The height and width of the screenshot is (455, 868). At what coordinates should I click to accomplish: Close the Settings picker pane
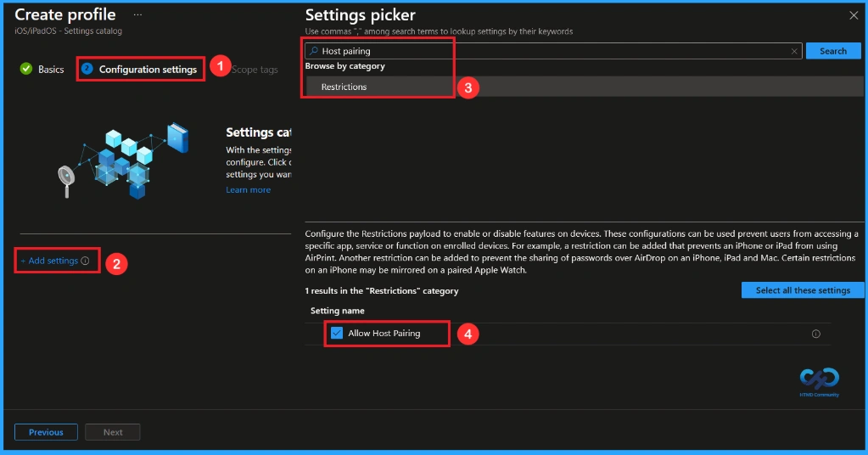coord(854,15)
